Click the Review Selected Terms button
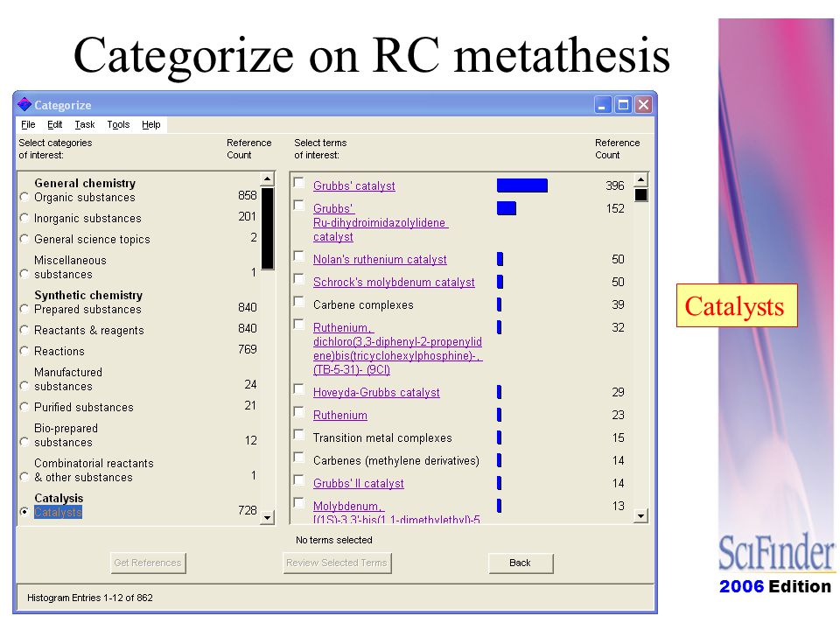Viewport: 840px width, 630px height. (336, 563)
